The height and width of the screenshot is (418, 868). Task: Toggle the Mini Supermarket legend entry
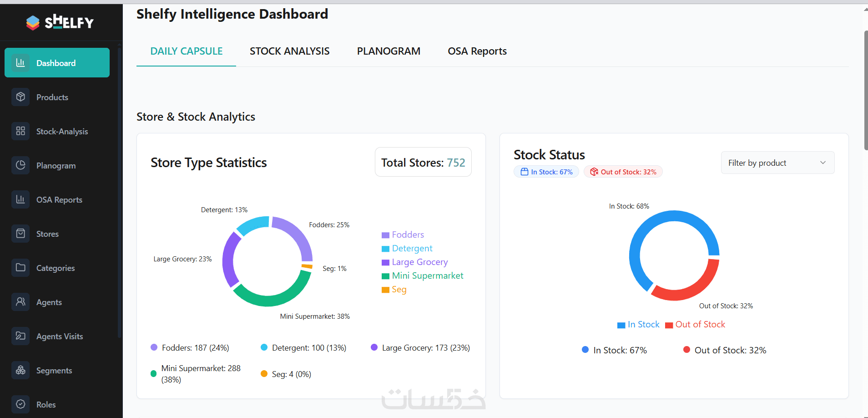(x=422, y=275)
